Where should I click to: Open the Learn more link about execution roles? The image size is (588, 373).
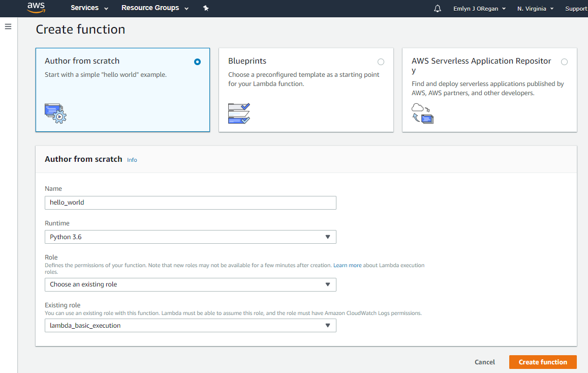point(347,265)
